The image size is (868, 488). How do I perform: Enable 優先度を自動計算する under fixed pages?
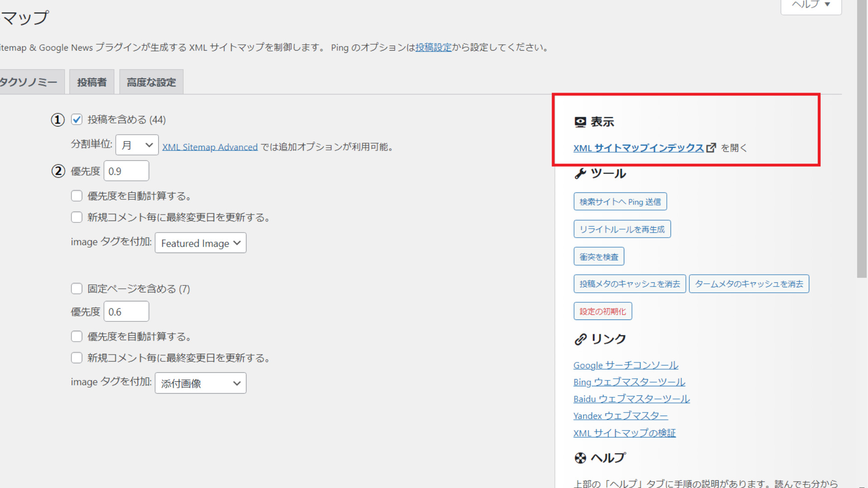pos(77,337)
